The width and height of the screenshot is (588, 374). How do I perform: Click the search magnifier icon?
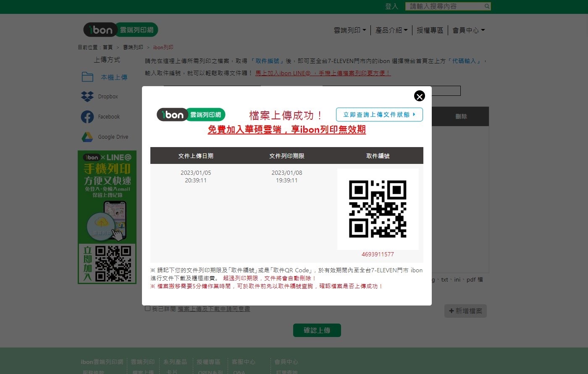pos(487,6)
